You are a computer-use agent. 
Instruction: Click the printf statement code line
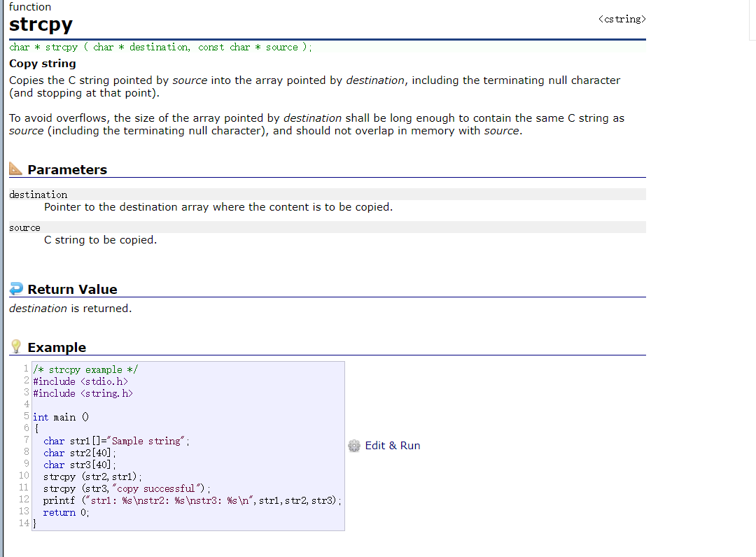tap(192, 500)
